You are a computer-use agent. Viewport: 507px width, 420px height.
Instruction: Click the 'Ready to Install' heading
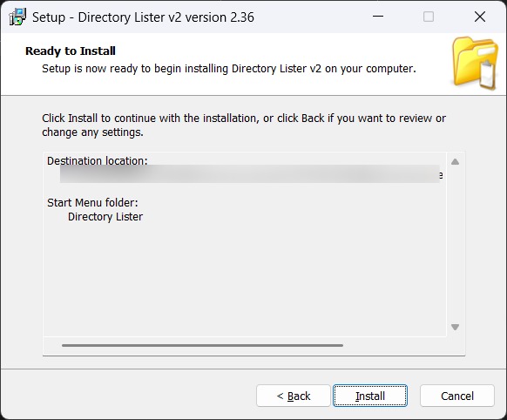click(71, 51)
